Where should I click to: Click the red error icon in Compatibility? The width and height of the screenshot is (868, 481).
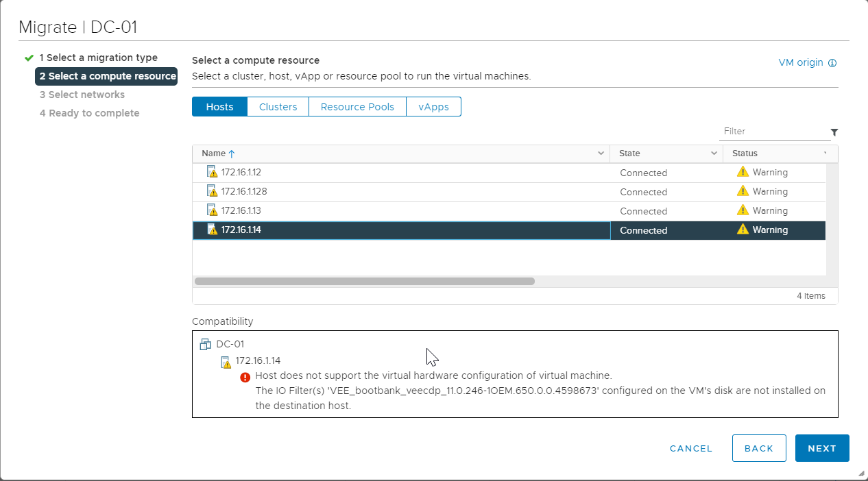pyautogui.click(x=245, y=377)
